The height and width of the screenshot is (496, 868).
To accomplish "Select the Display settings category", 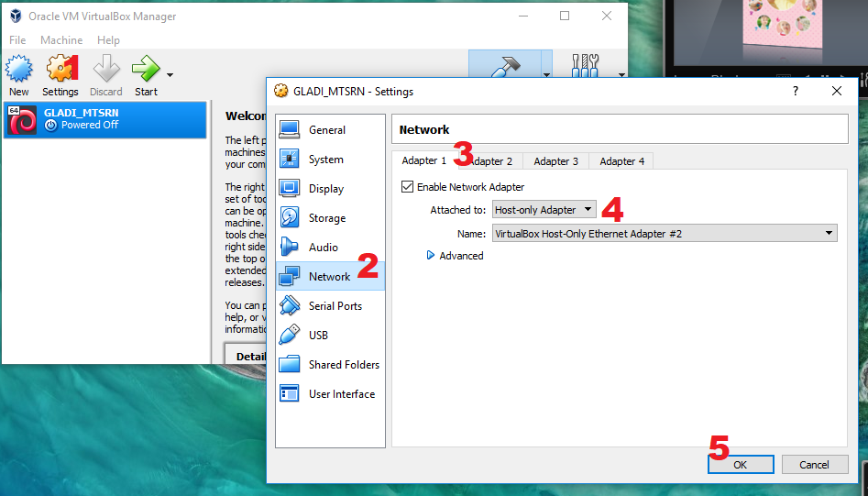I will click(330, 189).
